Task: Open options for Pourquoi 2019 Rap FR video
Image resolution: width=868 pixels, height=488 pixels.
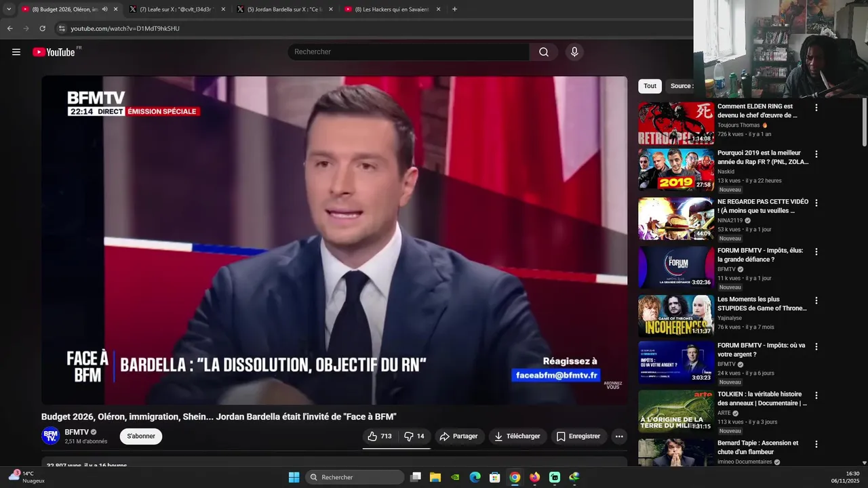Action: (x=816, y=155)
